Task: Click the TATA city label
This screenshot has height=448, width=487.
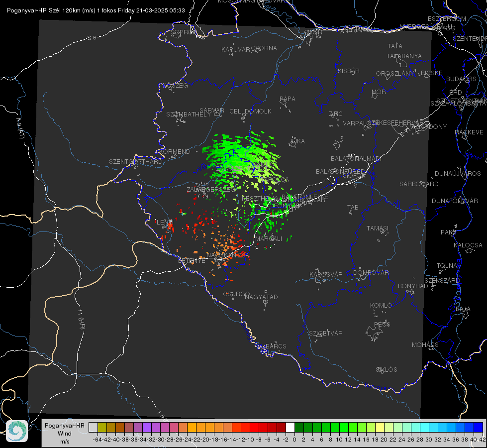Action: pyautogui.click(x=395, y=46)
